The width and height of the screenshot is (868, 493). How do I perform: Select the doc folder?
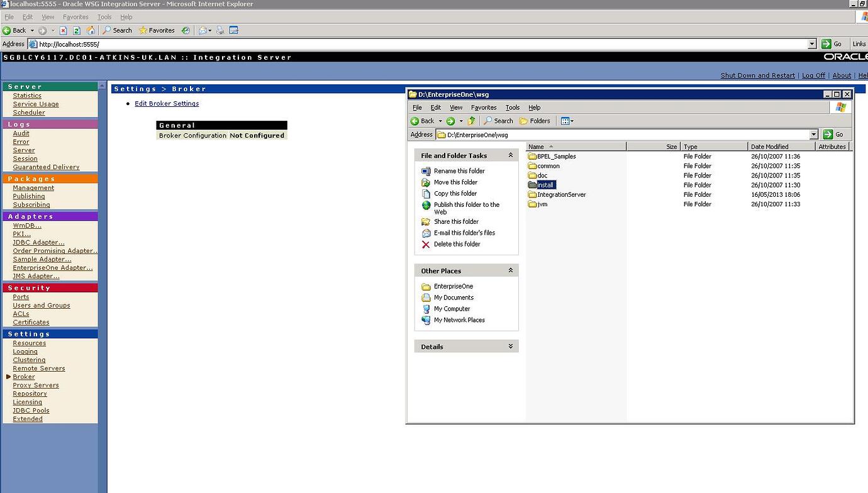click(x=538, y=175)
